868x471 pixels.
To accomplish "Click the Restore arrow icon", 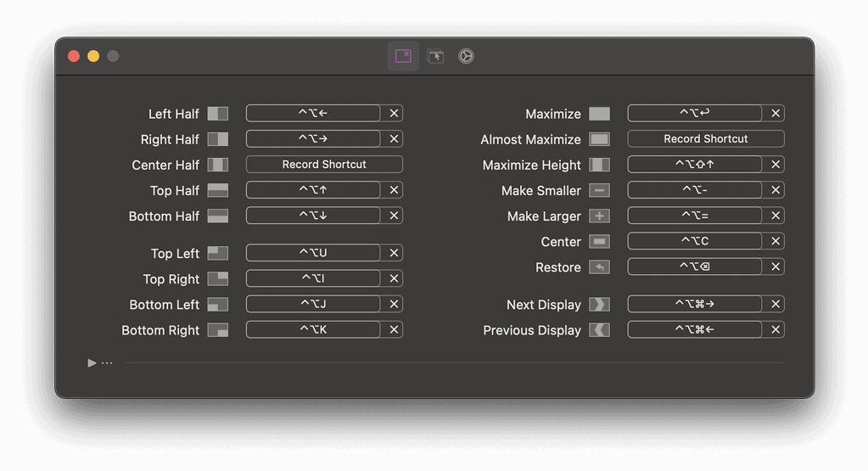I will [x=600, y=267].
